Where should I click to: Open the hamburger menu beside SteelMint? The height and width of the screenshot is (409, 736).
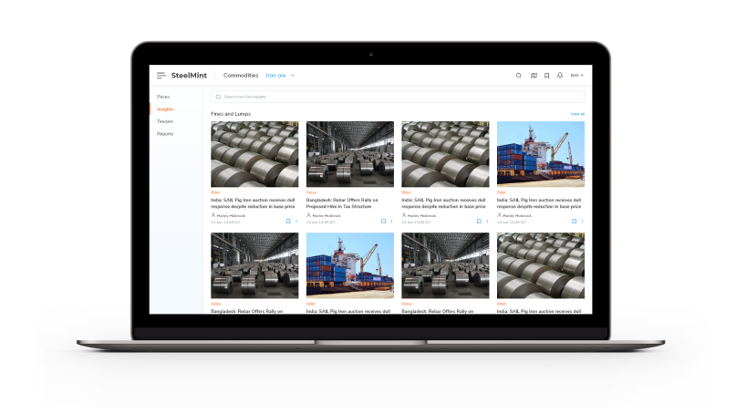click(161, 75)
